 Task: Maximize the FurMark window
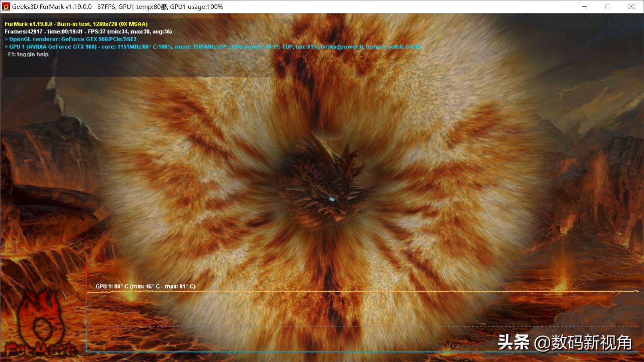tap(608, 7)
